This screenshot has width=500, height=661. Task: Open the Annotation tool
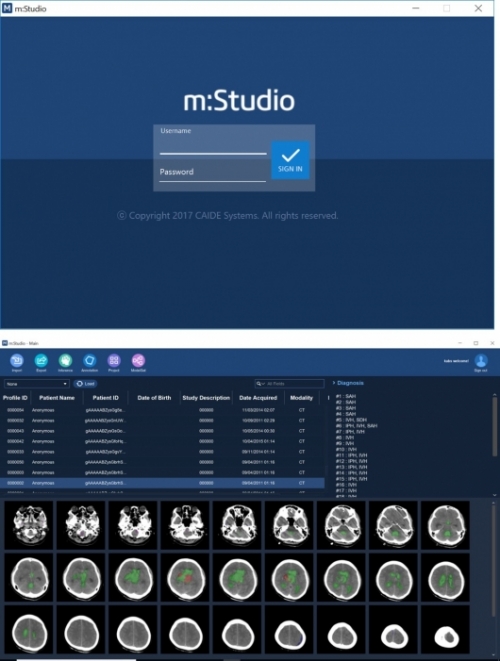tap(89, 360)
